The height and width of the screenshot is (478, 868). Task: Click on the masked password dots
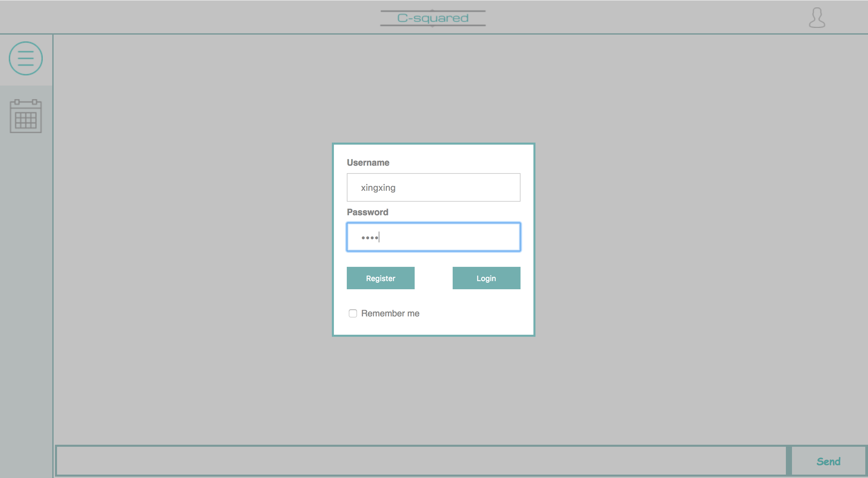370,238
